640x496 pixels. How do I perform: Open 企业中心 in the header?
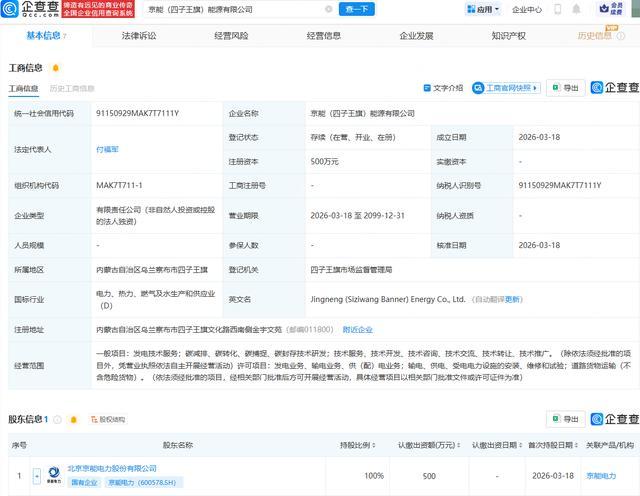tap(527, 9)
